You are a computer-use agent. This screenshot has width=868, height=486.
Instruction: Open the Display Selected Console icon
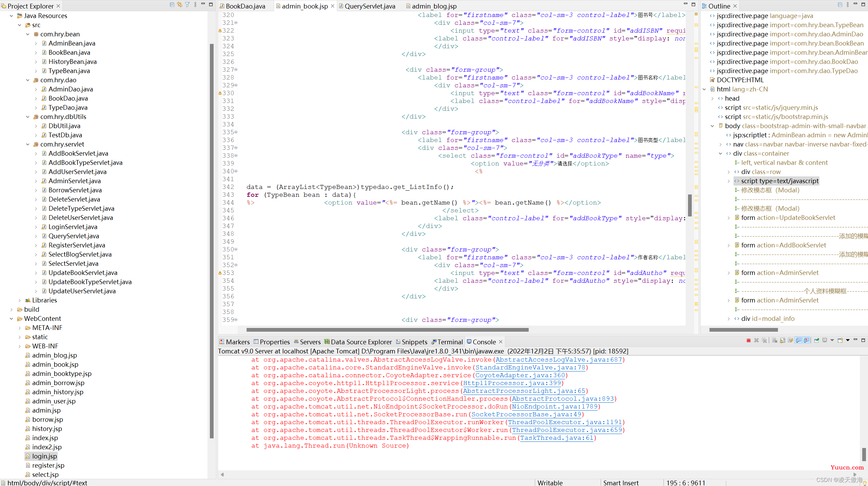pyautogui.click(x=825, y=340)
